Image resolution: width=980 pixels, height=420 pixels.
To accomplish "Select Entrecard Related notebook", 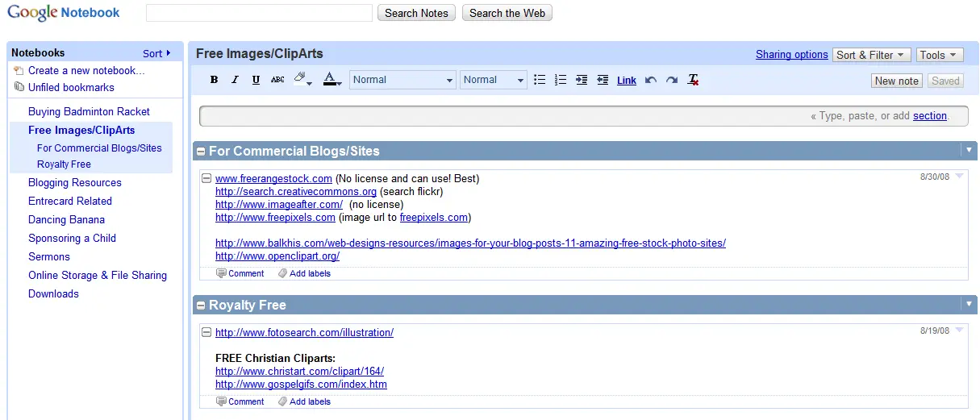I will (70, 201).
